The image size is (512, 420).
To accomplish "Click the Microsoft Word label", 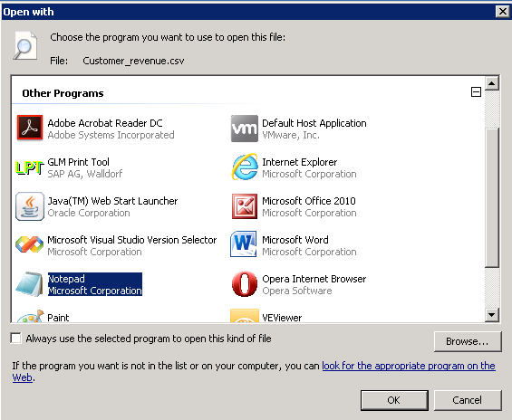I will (x=295, y=240).
